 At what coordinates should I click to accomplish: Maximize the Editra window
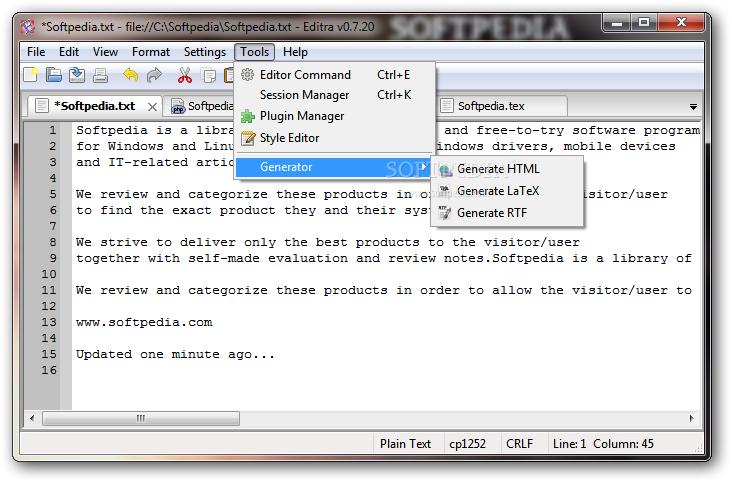[x=644, y=22]
